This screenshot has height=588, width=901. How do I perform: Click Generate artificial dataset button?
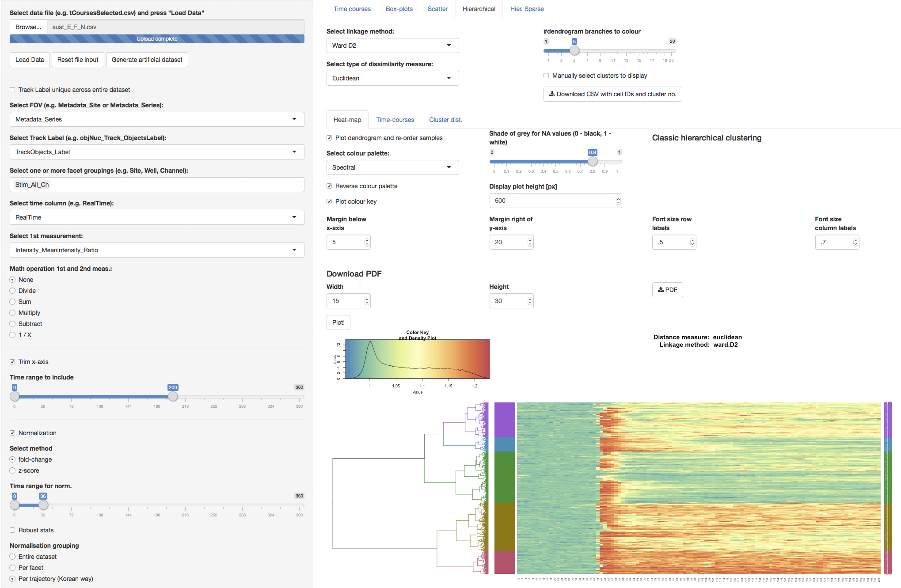click(x=147, y=60)
